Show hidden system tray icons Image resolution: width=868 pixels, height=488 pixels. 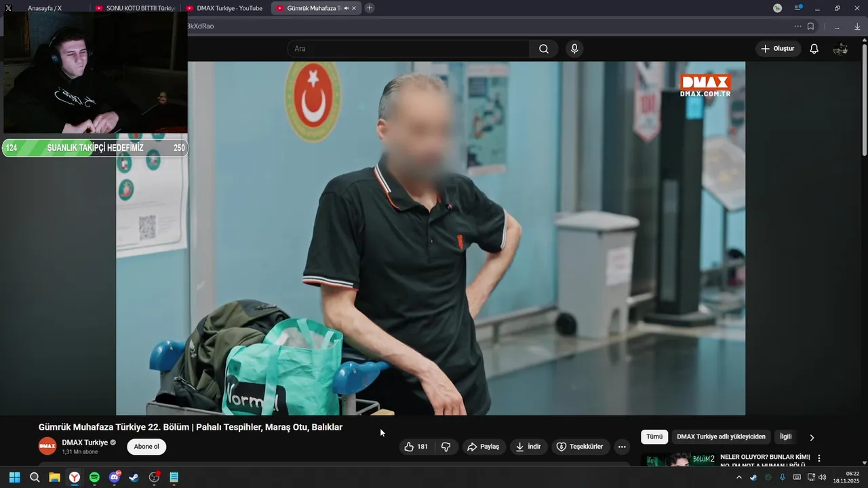click(738, 477)
